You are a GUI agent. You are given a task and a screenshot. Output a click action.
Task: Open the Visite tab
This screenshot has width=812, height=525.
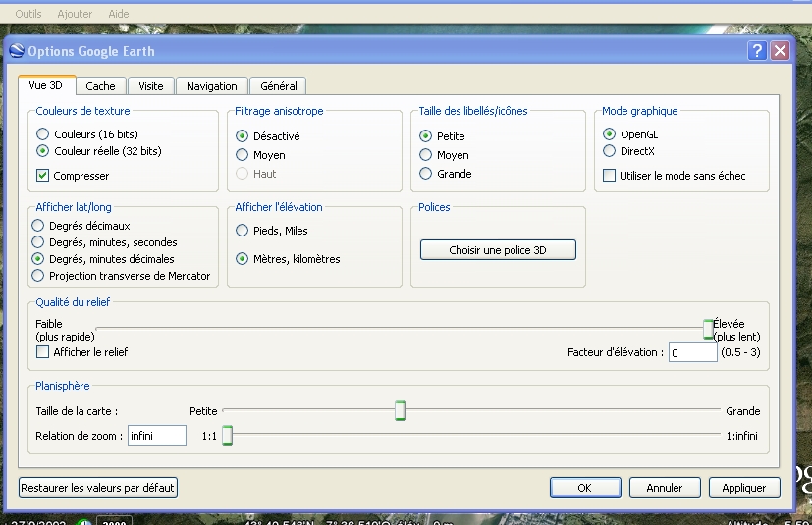[x=151, y=86]
